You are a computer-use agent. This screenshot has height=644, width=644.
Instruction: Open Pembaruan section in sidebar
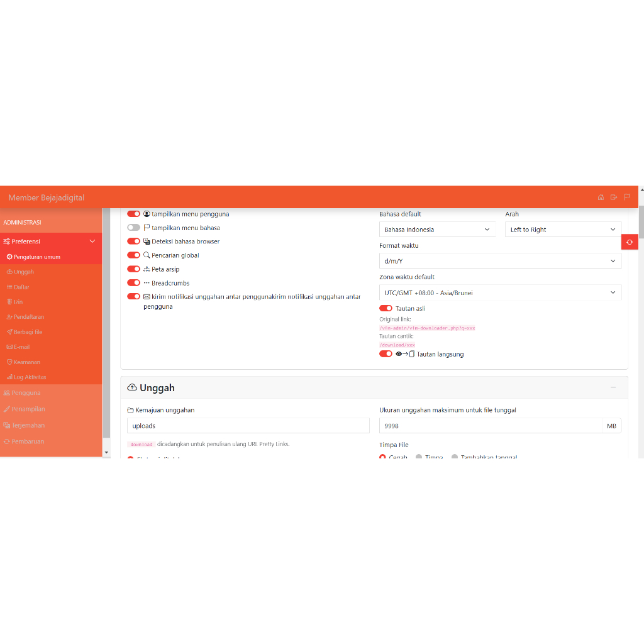[51, 441]
